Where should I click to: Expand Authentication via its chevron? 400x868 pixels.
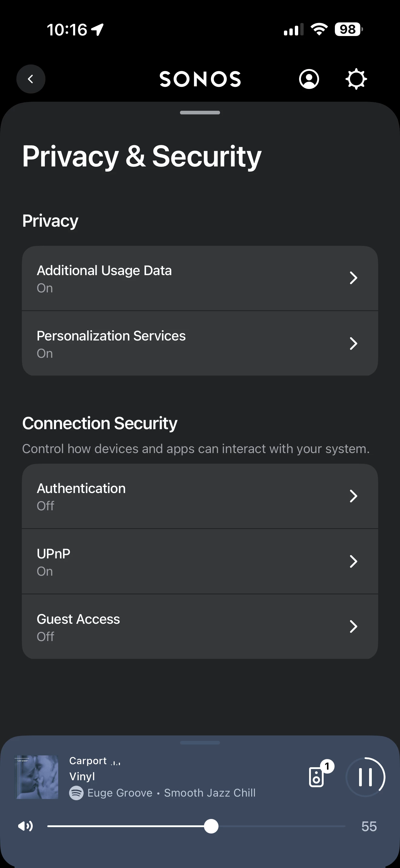353,496
